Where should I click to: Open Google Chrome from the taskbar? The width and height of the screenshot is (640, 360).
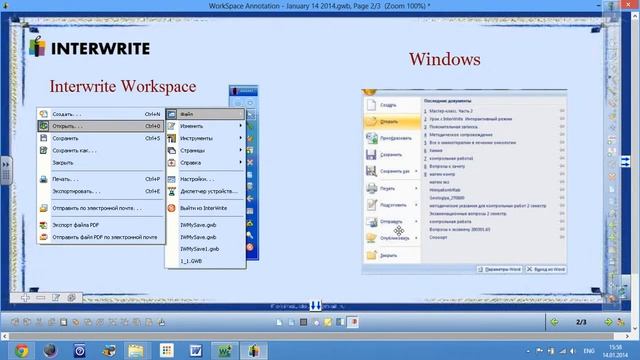click(22, 351)
